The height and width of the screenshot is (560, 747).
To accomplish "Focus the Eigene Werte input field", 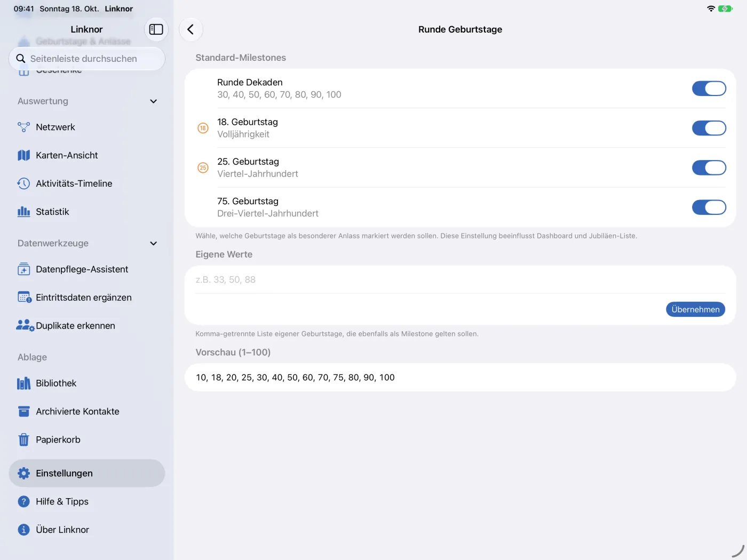I will [x=460, y=279].
